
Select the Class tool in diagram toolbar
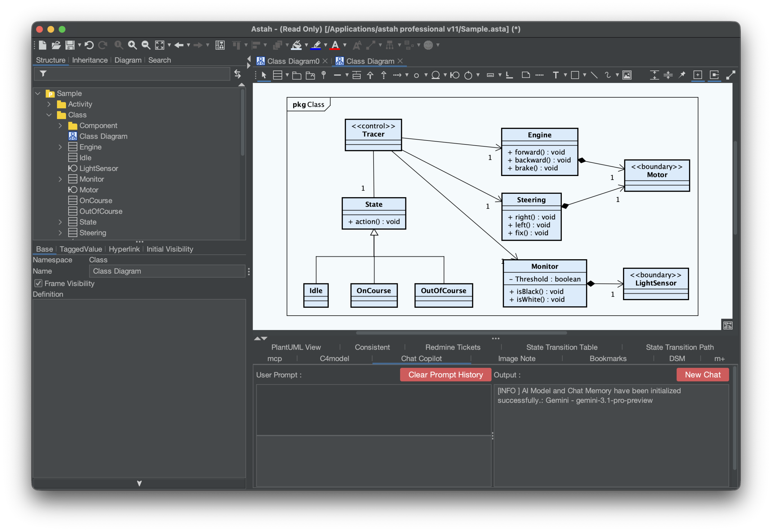(x=277, y=75)
